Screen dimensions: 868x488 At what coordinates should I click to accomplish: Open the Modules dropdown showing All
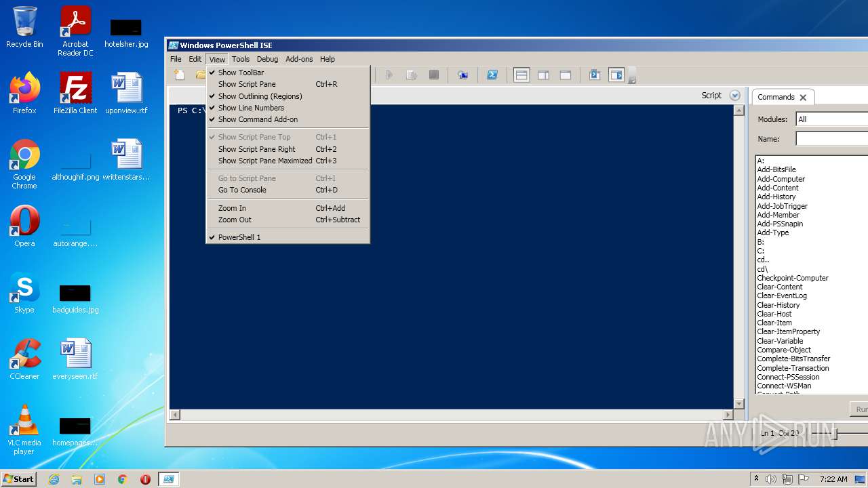(x=832, y=119)
